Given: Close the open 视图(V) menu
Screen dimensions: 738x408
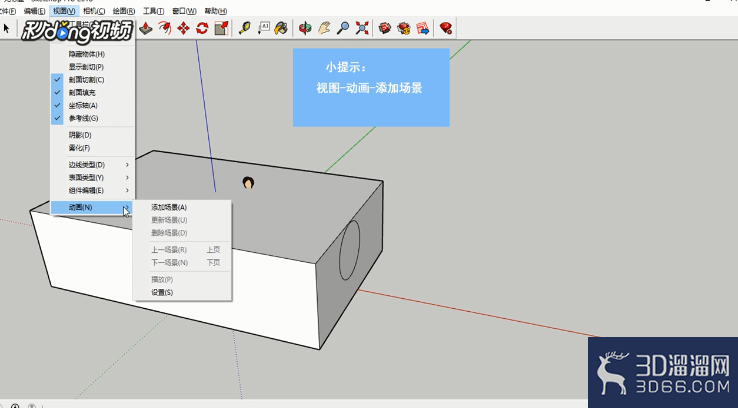Looking at the screenshot, I should coord(64,11).
